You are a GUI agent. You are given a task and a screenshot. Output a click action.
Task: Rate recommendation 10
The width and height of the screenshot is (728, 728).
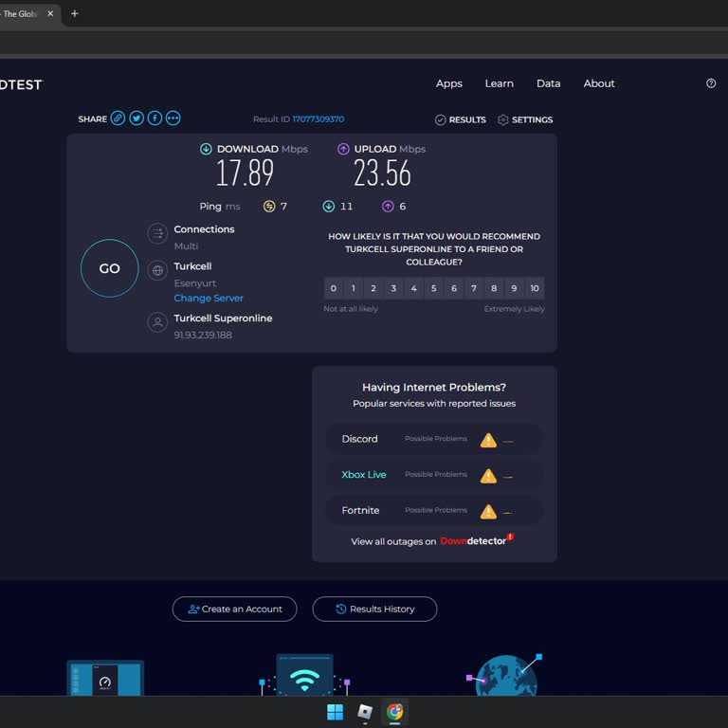coord(535,288)
